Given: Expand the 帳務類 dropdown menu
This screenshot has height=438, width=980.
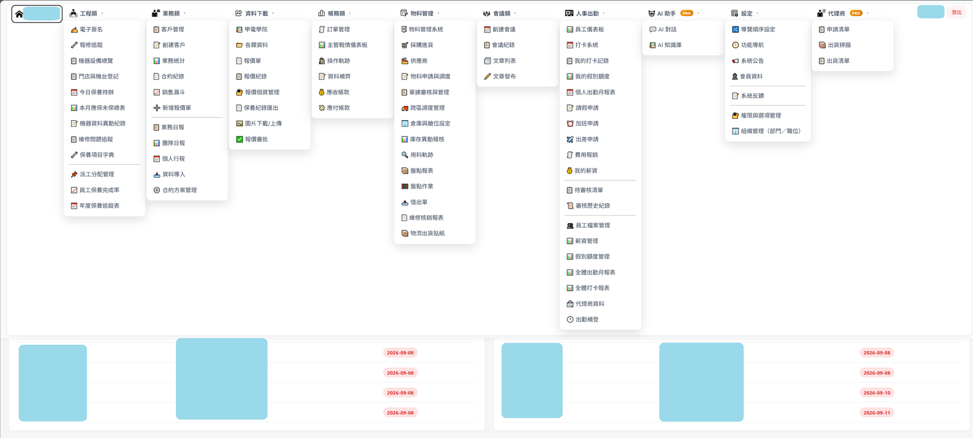Looking at the screenshot, I should coord(334,13).
